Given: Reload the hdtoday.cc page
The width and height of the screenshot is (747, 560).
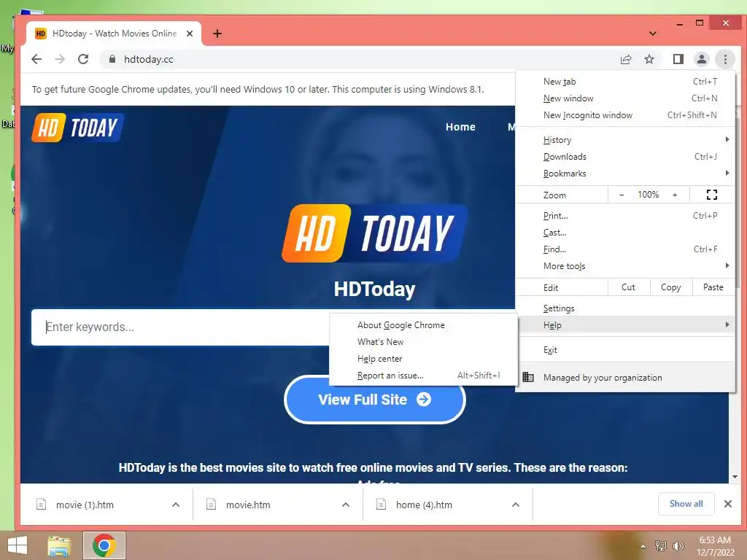Looking at the screenshot, I should [x=83, y=59].
